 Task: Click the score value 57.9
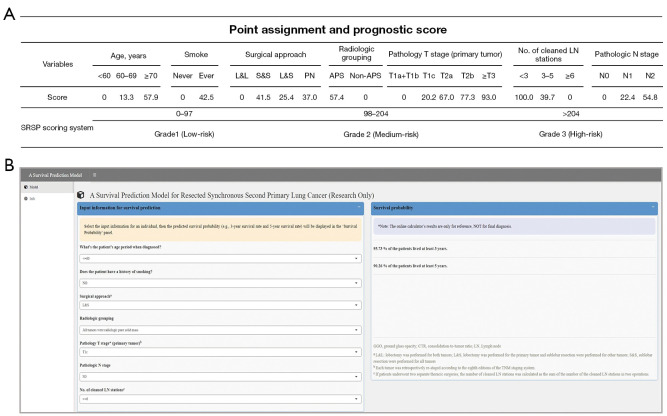click(151, 97)
